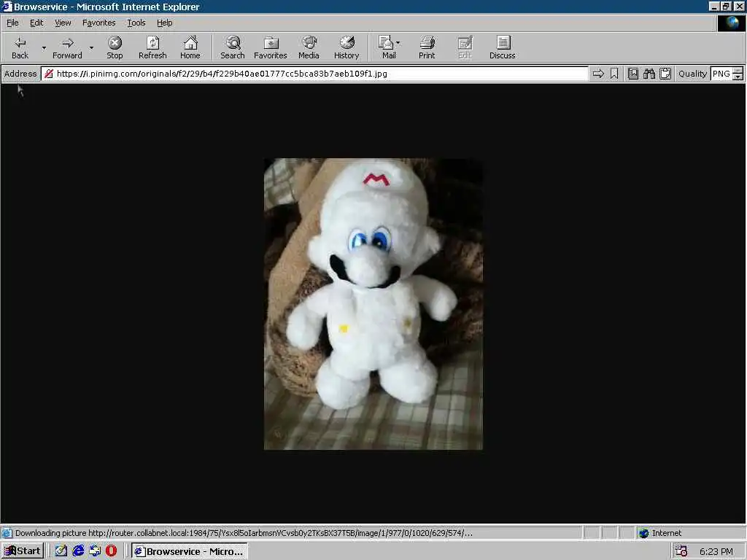Open the Favorites toolbar panel

[x=271, y=47]
